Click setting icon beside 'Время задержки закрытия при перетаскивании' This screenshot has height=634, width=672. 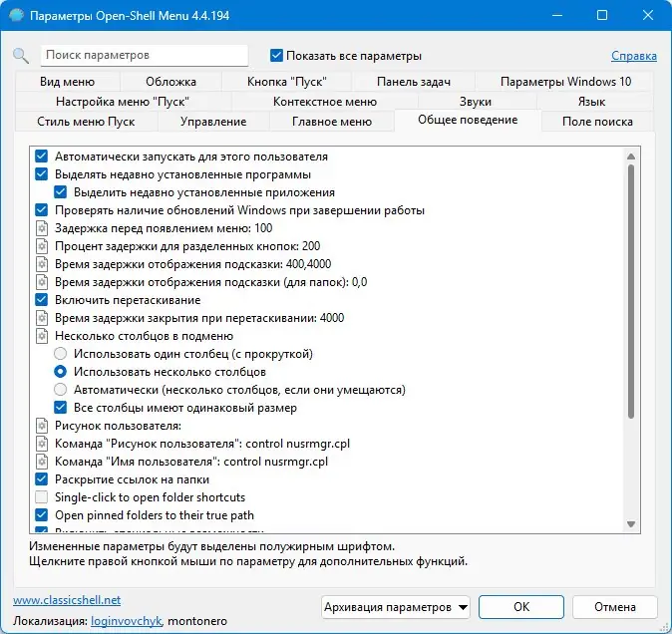(42, 318)
